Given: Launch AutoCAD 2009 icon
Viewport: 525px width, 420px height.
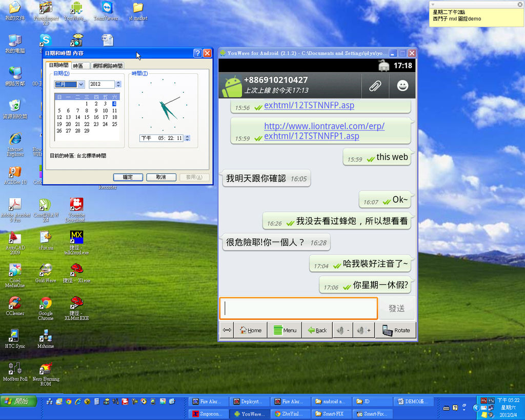Looking at the screenshot, I should point(15,243).
